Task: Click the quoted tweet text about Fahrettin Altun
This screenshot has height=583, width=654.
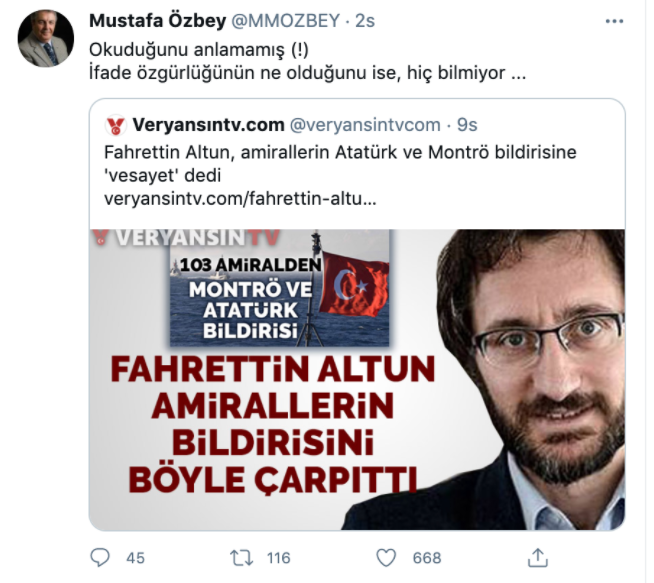Action: coord(340,164)
